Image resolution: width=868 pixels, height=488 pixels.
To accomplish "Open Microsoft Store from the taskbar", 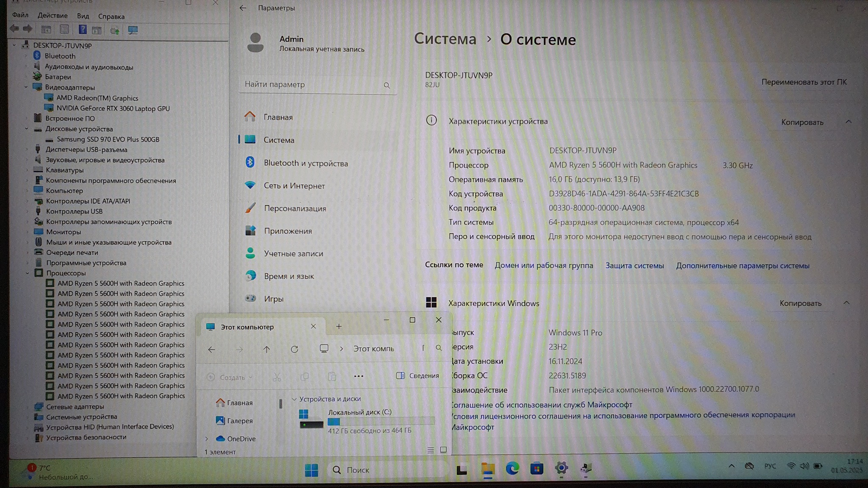I will (x=537, y=469).
